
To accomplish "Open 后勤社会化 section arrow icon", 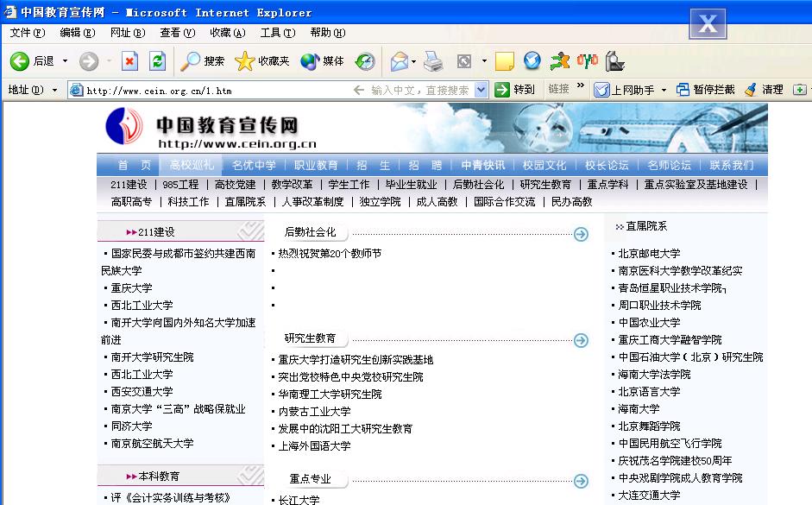I will tap(581, 235).
